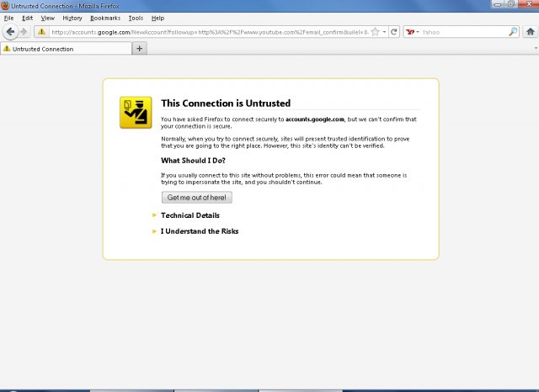Open the list all tabs dropdown arrow
This screenshot has height=392, width=539.
536,49
